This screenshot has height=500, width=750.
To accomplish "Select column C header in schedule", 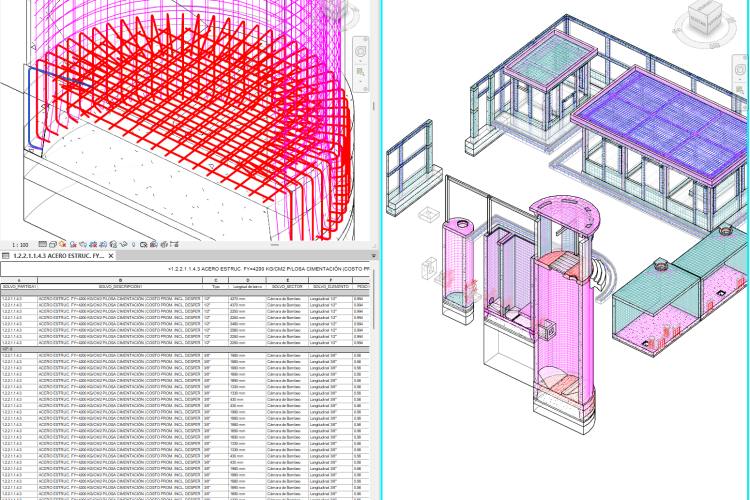I will click(216, 280).
